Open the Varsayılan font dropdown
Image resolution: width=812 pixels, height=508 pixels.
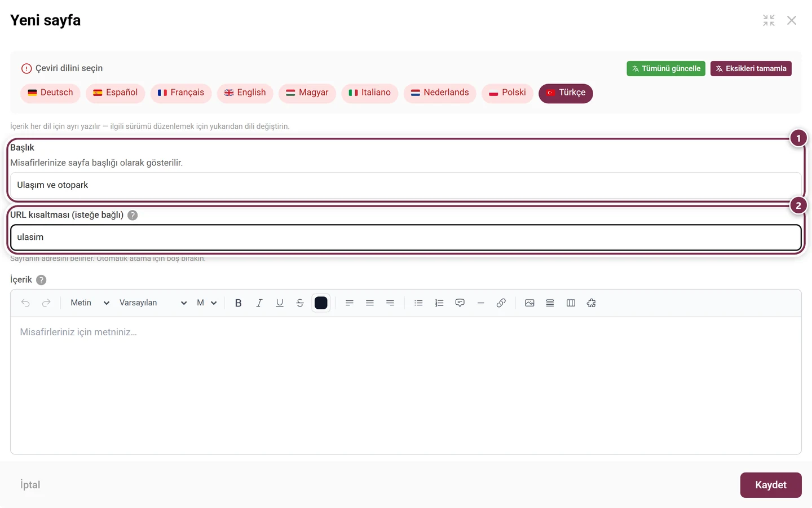pyautogui.click(x=153, y=303)
